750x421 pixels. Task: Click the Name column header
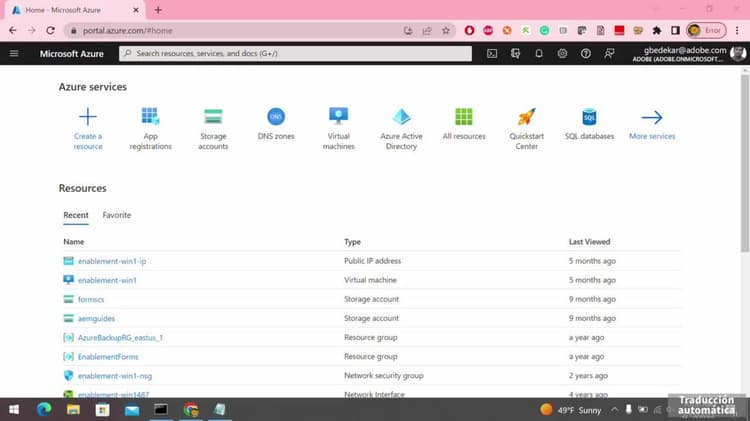74,242
